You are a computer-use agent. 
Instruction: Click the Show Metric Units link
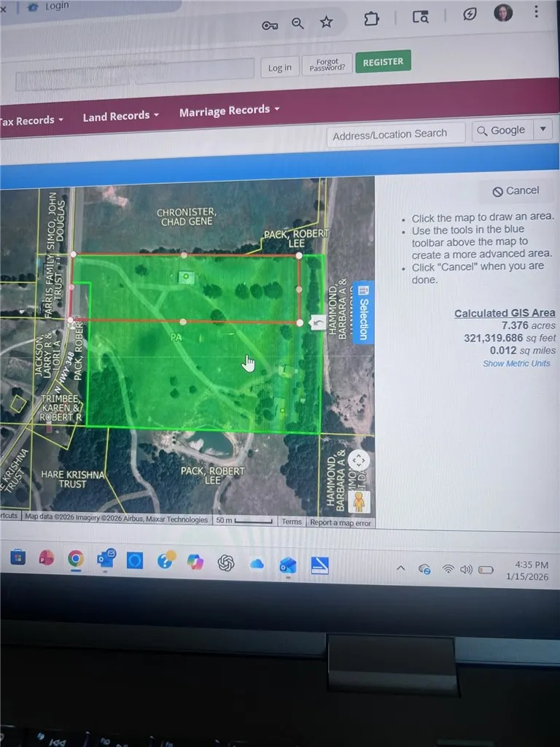[516, 363]
